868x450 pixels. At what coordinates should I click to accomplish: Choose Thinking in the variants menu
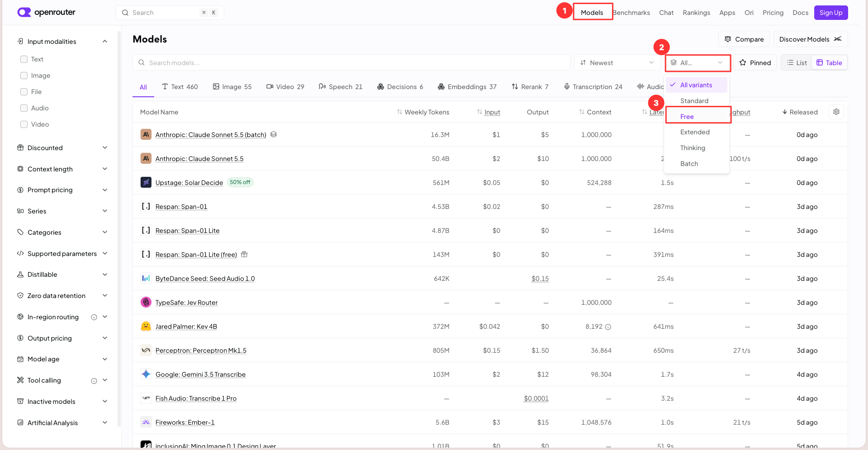[697, 148]
